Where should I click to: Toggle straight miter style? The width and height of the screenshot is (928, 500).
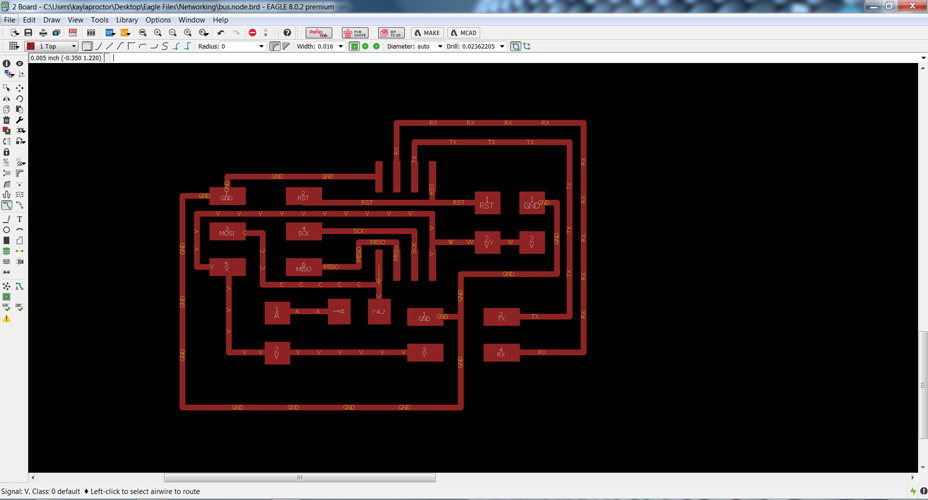tap(286, 46)
